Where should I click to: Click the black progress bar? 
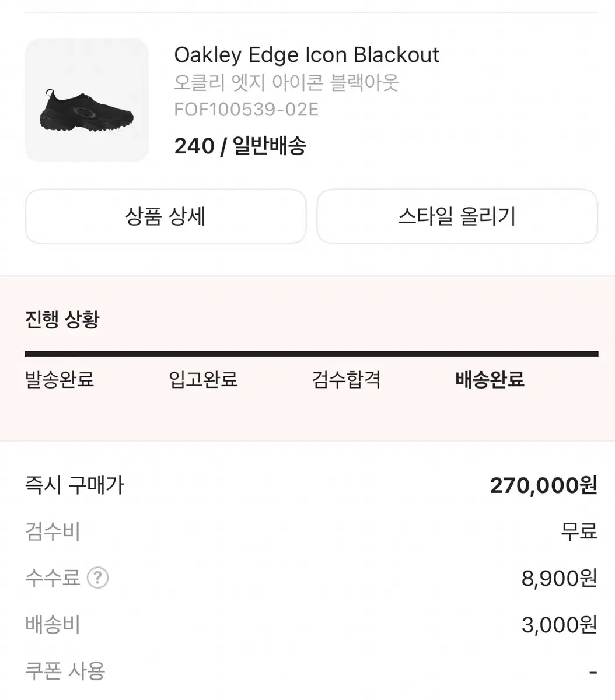312,353
